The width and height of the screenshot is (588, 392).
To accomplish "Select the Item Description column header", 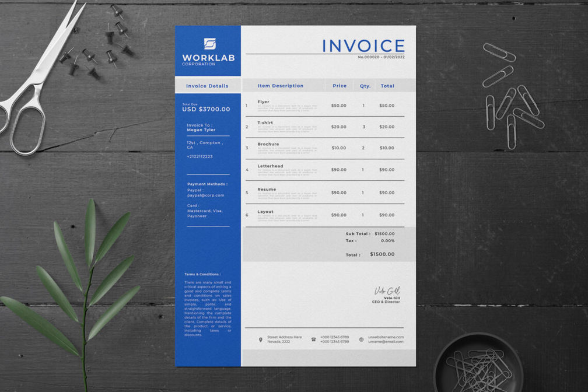I will pos(281,86).
